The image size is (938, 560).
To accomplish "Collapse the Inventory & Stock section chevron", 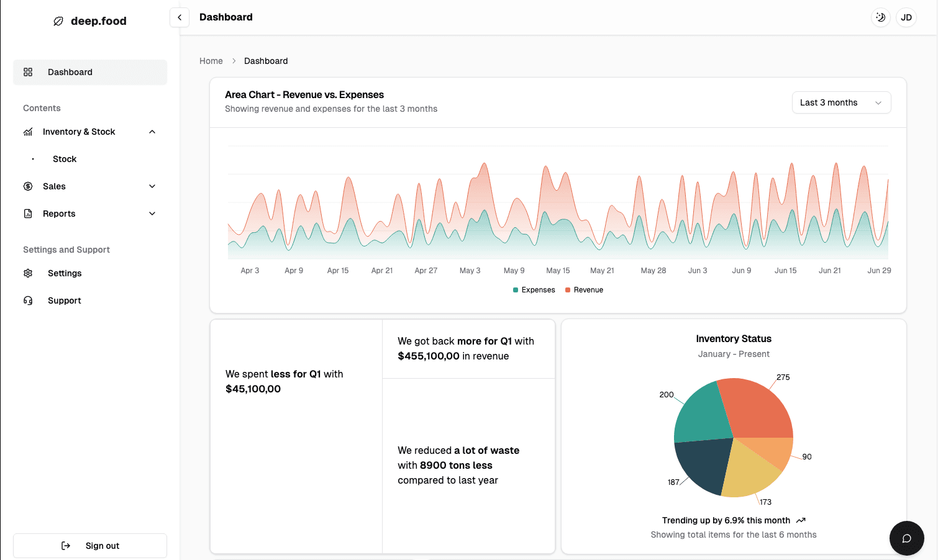I will [x=152, y=132].
